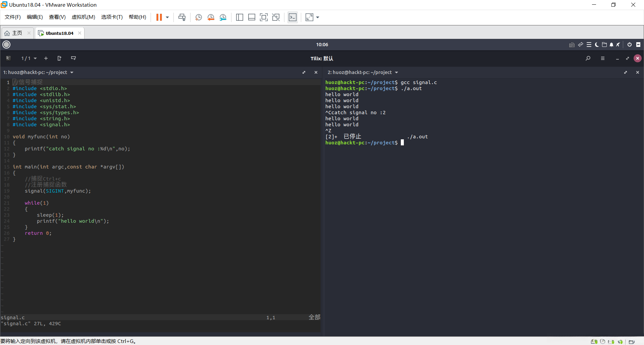Viewport: 644px width, 345px height.
Task: Open the Tilix hamburger menu
Action: pyautogui.click(x=603, y=58)
